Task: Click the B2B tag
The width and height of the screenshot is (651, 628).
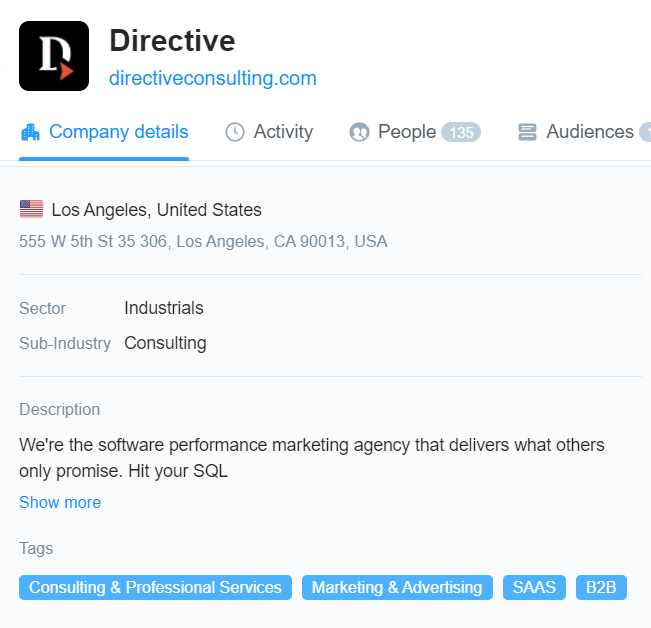Action: (x=601, y=588)
